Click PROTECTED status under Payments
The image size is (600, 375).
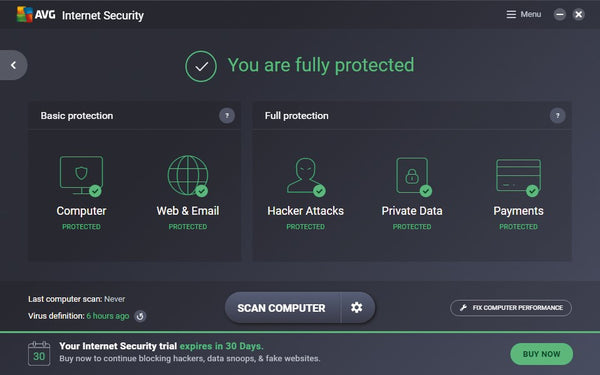click(518, 227)
